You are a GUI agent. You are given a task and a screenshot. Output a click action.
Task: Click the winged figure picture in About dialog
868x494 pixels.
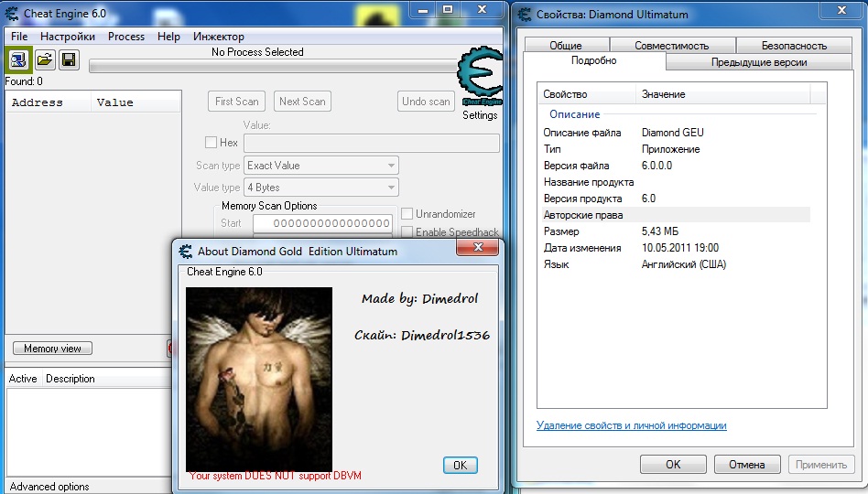pyautogui.click(x=259, y=379)
